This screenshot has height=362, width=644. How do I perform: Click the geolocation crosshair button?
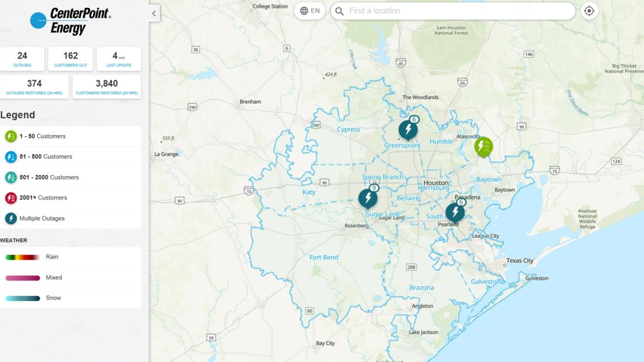[589, 11]
